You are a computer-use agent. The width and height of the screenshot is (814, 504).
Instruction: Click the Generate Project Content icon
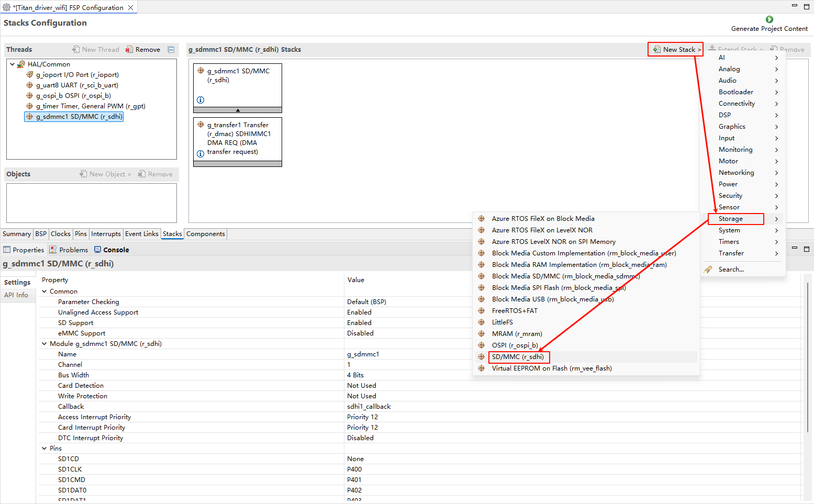(769, 19)
